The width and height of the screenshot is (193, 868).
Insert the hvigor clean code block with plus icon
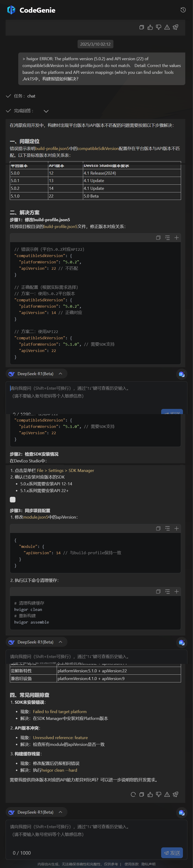tap(176, 591)
